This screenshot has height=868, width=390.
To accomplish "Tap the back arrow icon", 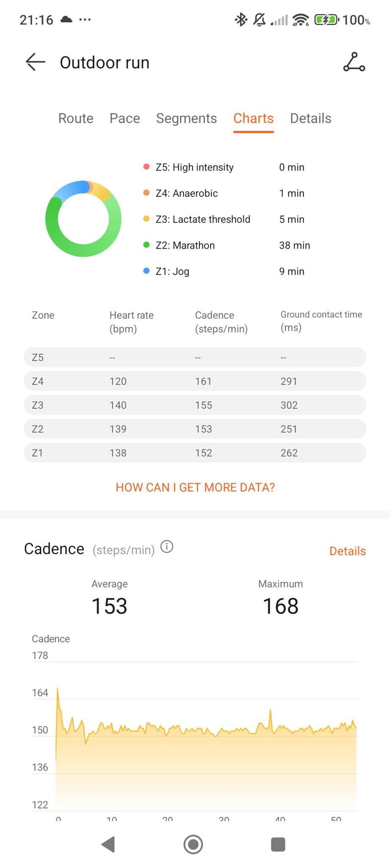I will tap(36, 62).
